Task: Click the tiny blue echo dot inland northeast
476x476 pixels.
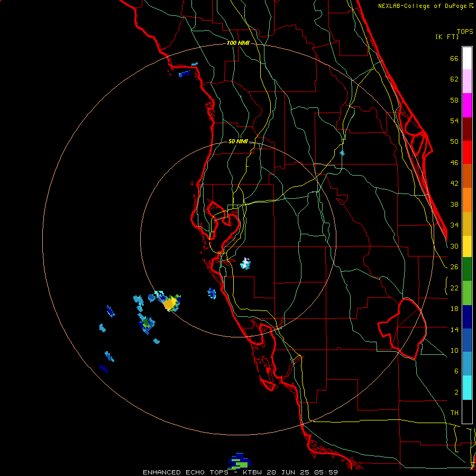Action: 342,153
